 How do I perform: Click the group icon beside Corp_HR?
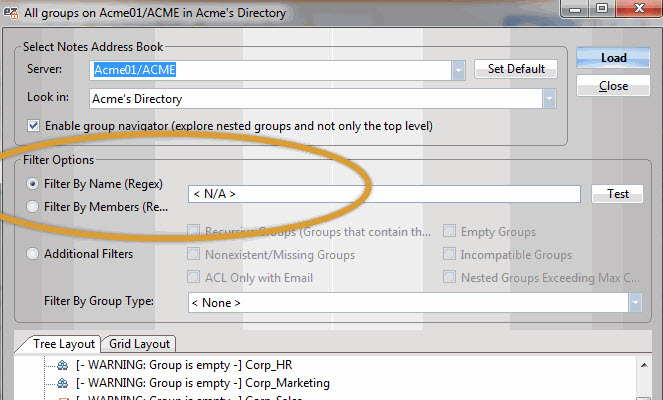pos(62,366)
